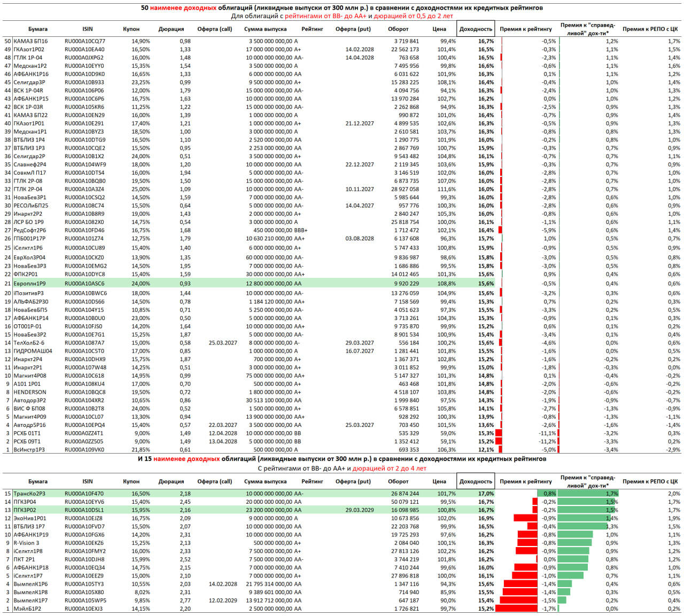The height and width of the screenshot is (616, 684).
Task: Click call offer date 12.02.2029
Action: pos(223,601)
